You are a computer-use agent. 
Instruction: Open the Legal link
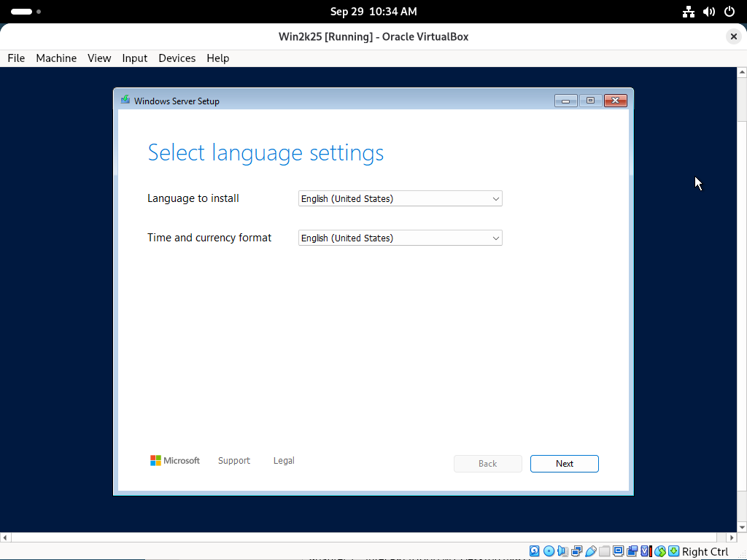(284, 461)
